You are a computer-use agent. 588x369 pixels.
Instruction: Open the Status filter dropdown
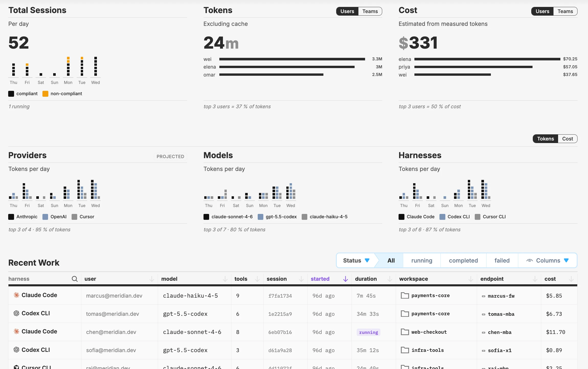click(x=356, y=261)
